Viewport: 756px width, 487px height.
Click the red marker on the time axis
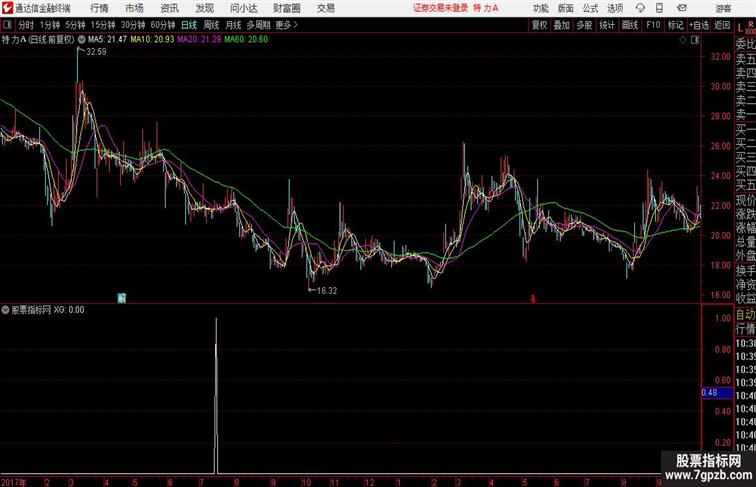[x=533, y=299]
